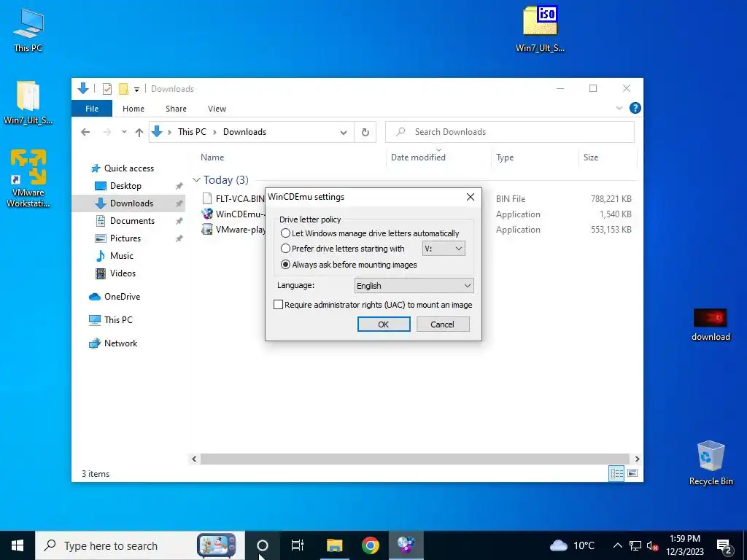
Task: Click 'Downloads' in the address breadcrumb
Action: click(244, 132)
